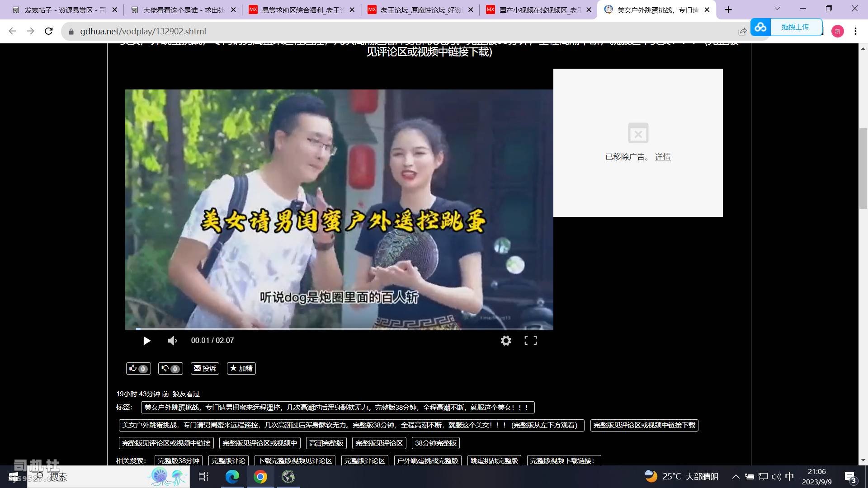The image size is (868, 488).
Task: Open taskbar clock showing 21:06
Action: (x=817, y=477)
